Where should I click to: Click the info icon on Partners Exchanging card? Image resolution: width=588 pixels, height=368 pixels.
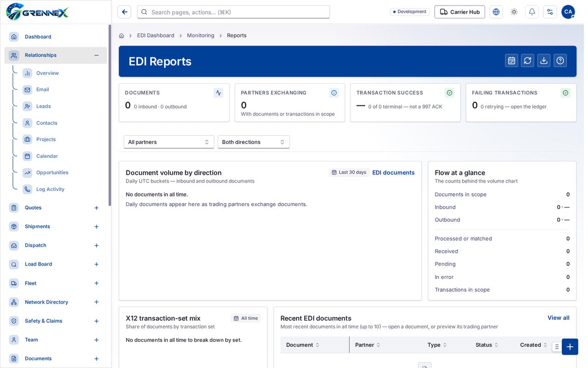pos(334,93)
